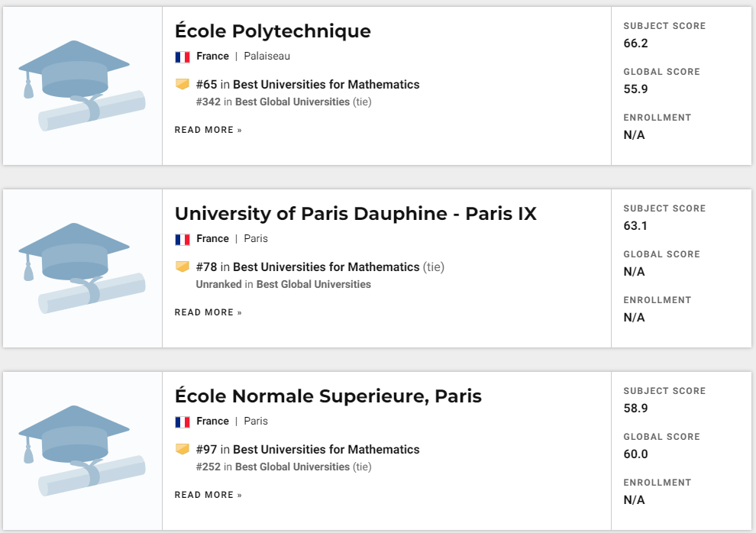
Task: Click READ MORE for University of Paris Dauphine
Action: [208, 312]
